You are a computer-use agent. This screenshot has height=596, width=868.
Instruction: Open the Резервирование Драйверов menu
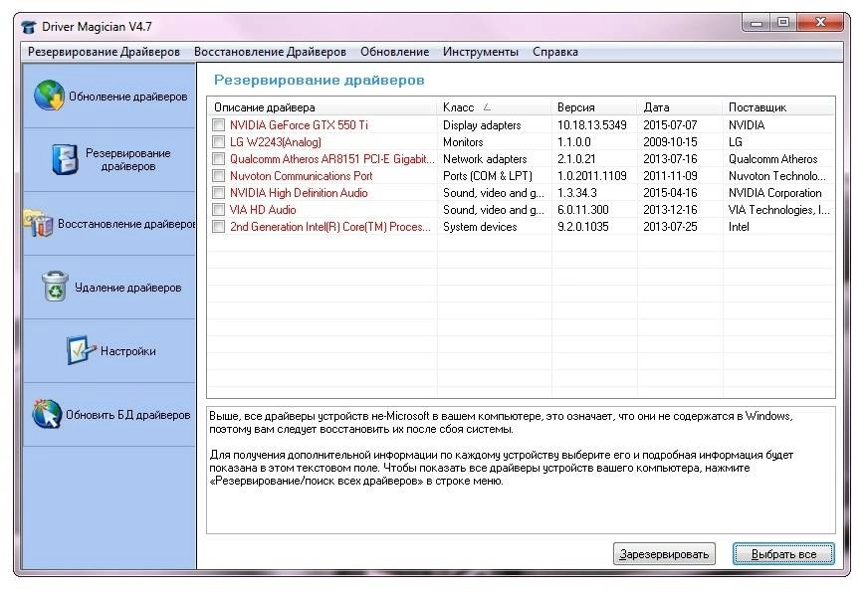(x=104, y=52)
